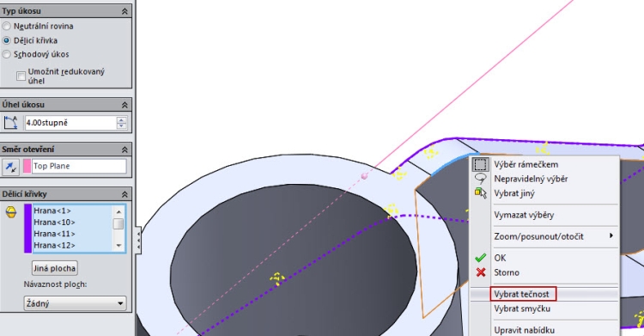Click the box selection icon
The width and height of the screenshot is (644, 336).
(x=480, y=164)
